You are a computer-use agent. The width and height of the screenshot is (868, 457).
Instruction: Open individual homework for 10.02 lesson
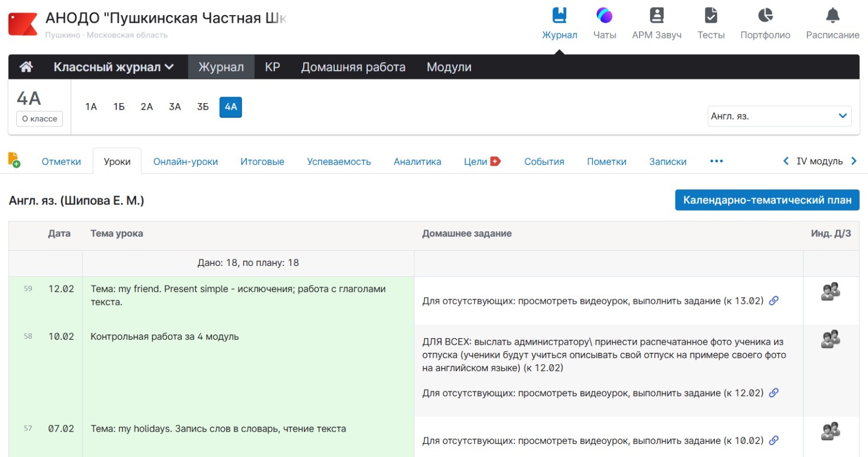tap(831, 340)
